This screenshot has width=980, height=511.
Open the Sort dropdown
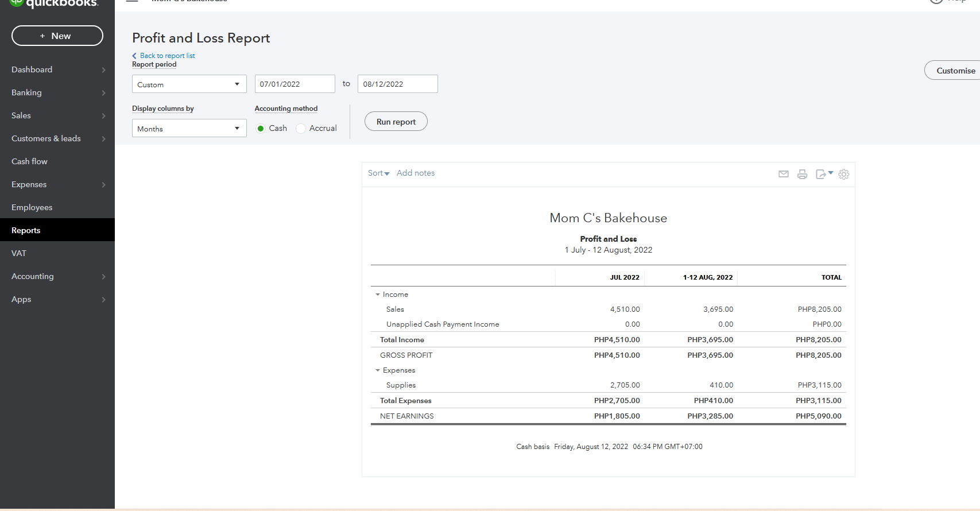coord(378,173)
